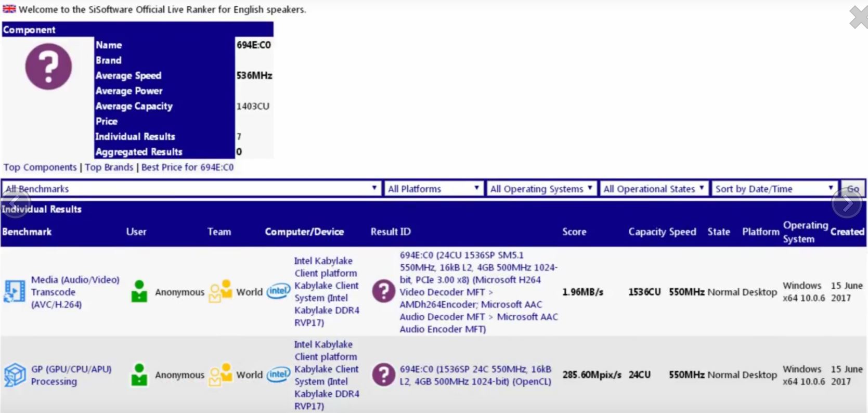Click the Go button

pos(853,189)
